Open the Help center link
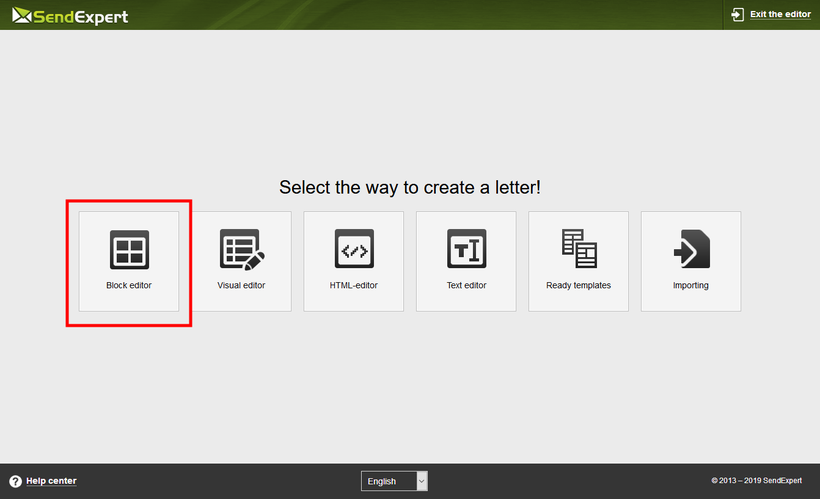 pos(51,481)
